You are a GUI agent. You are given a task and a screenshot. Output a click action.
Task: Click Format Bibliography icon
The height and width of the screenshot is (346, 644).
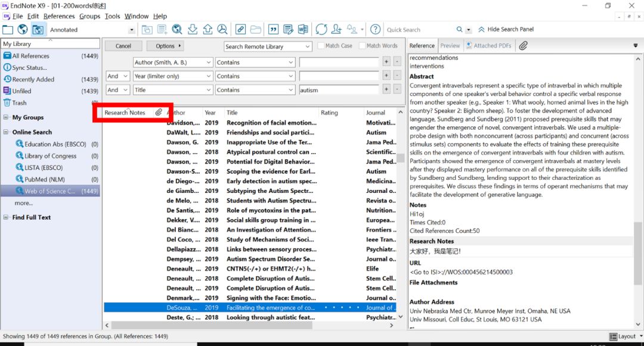coord(289,29)
